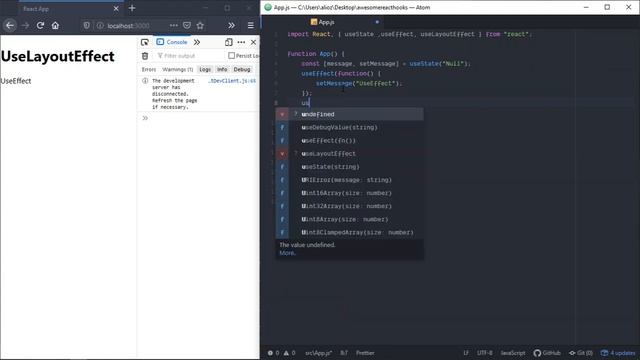Reload the localhost page
This screenshot has height=360, width=640.
40,25
